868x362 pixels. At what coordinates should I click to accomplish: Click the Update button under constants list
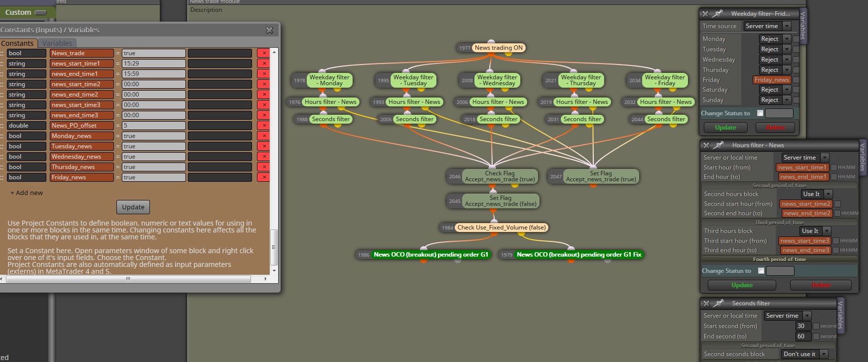coord(133,207)
